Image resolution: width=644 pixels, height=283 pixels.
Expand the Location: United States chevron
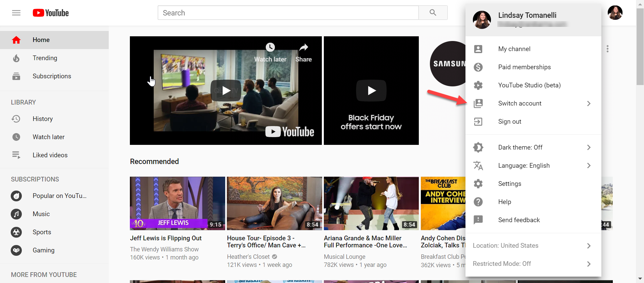tap(589, 246)
